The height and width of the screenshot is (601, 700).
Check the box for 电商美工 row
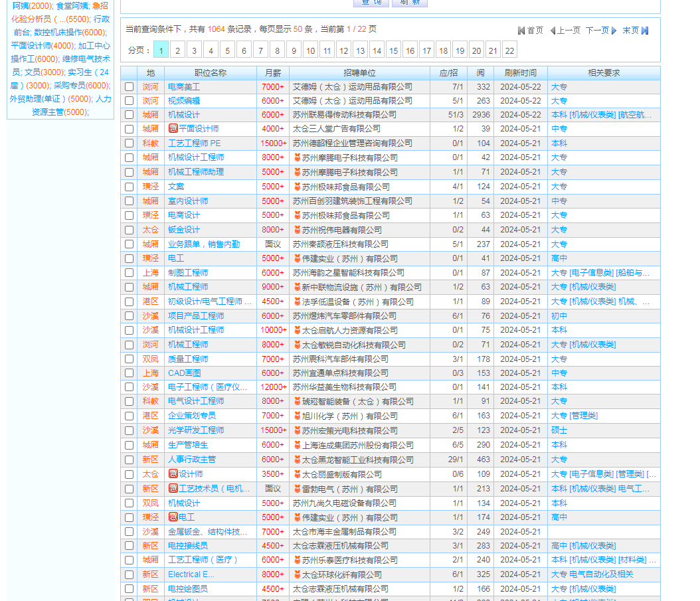[x=129, y=87]
